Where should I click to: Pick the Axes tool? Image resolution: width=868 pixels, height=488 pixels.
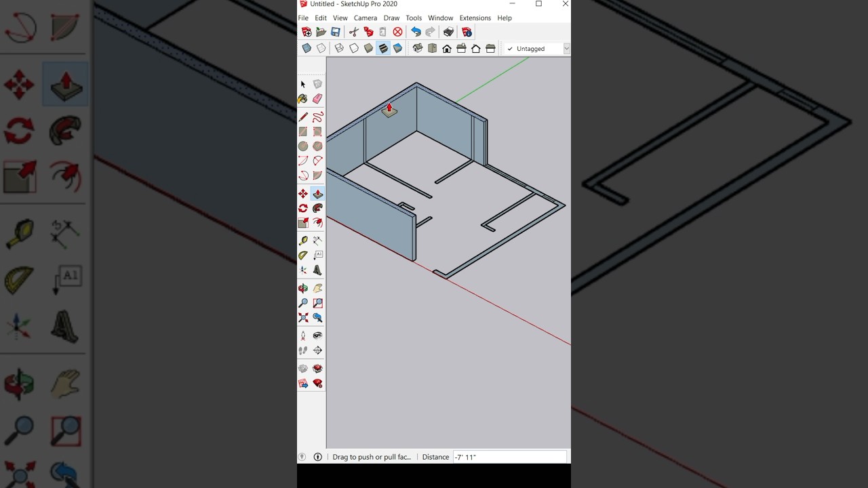pos(303,270)
